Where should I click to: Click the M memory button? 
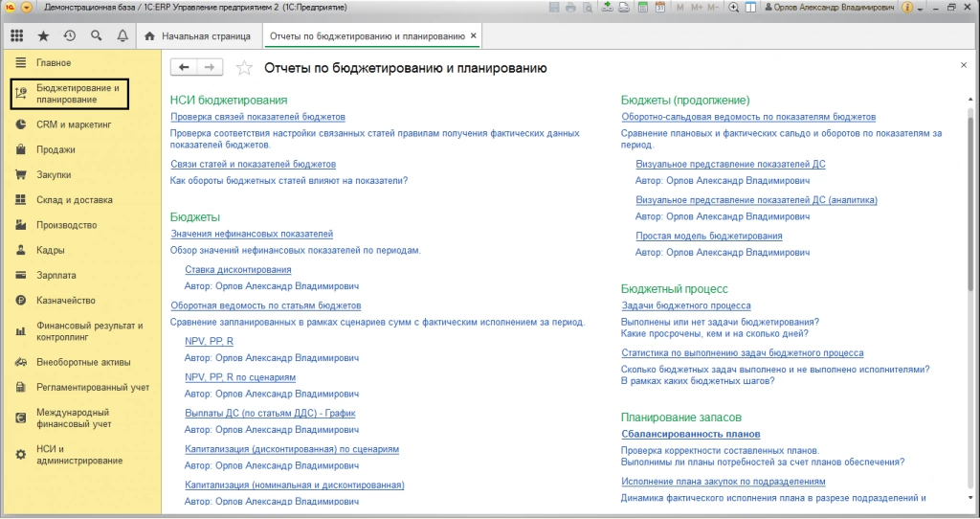680,8
